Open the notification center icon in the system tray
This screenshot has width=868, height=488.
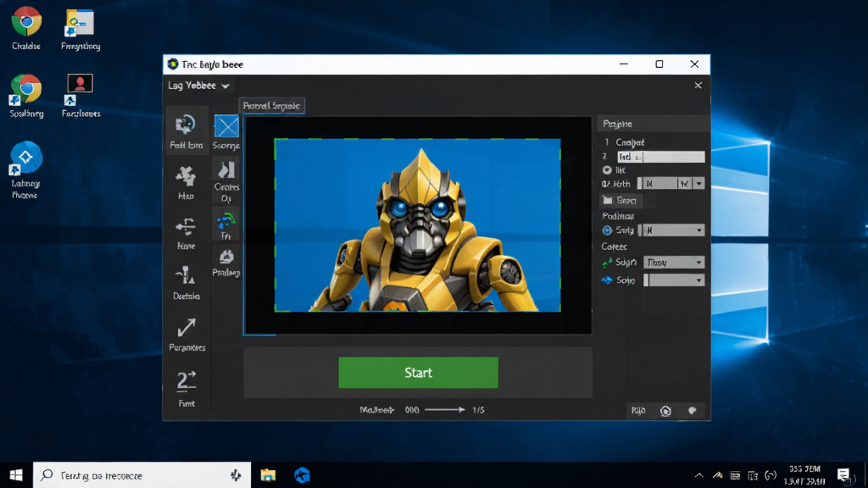point(843,475)
